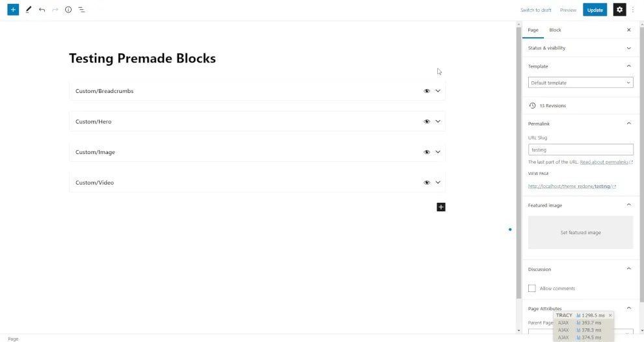Open the Default template dropdown
Image resolution: width=644 pixels, height=342 pixels.
click(580, 83)
